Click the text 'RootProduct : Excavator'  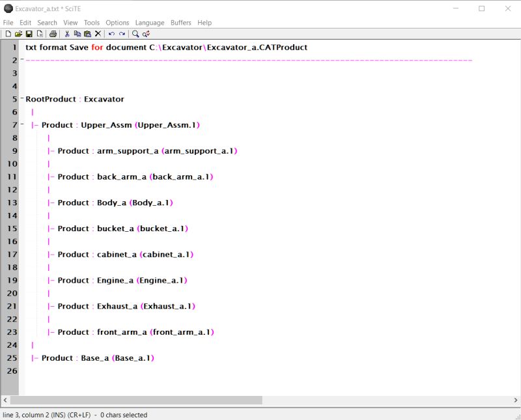click(75, 99)
